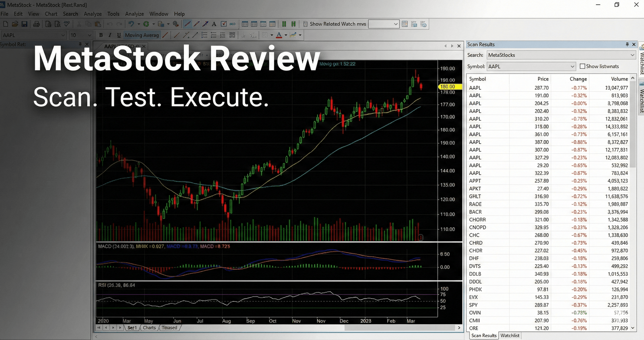Click the font color A icon

pyautogui.click(x=279, y=35)
